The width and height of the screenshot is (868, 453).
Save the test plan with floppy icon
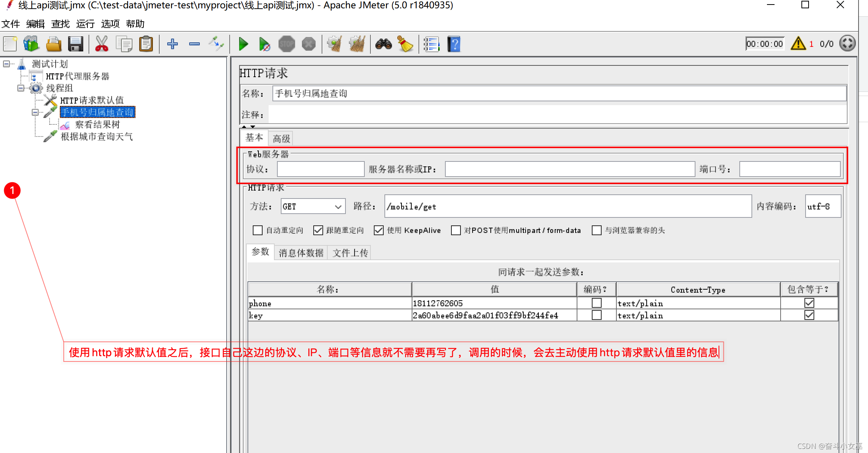[76, 44]
